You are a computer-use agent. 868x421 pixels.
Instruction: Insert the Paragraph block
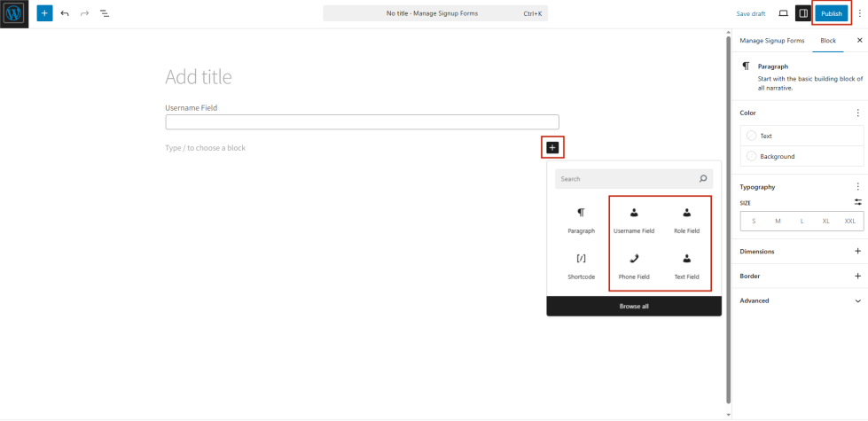[x=582, y=221]
